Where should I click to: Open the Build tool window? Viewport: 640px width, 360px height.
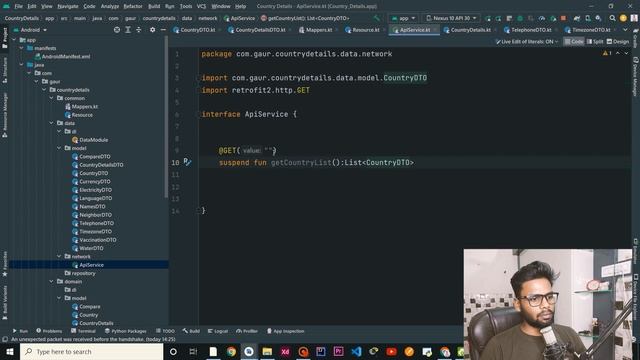tap(191, 331)
